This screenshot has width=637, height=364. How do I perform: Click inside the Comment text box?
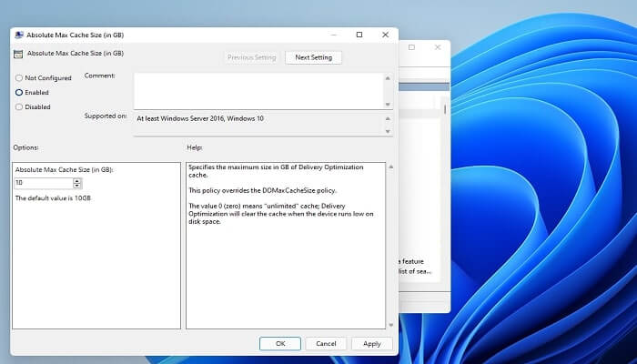[257, 90]
